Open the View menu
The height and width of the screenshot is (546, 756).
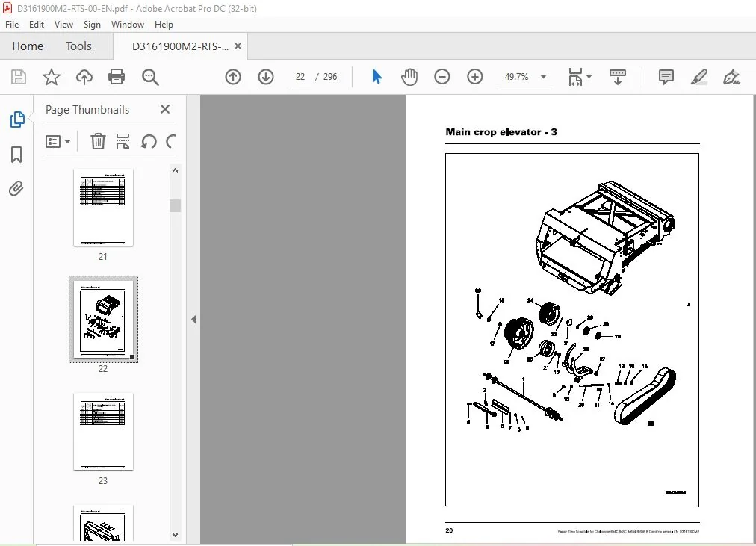[63, 25]
